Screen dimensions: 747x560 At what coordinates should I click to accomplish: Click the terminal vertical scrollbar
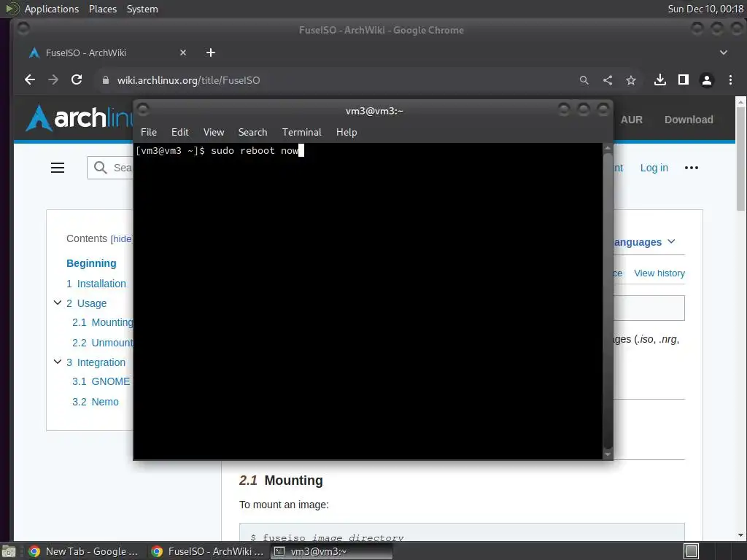click(x=608, y=301)
